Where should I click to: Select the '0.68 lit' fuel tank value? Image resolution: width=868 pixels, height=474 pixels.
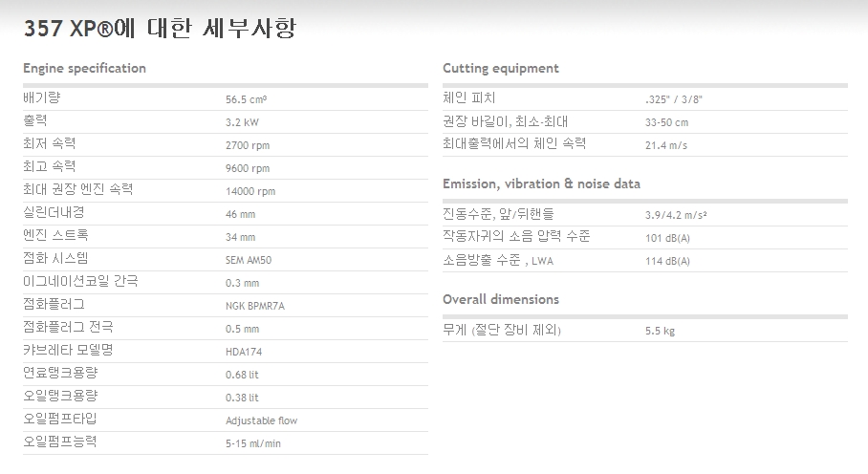point(242,375)
